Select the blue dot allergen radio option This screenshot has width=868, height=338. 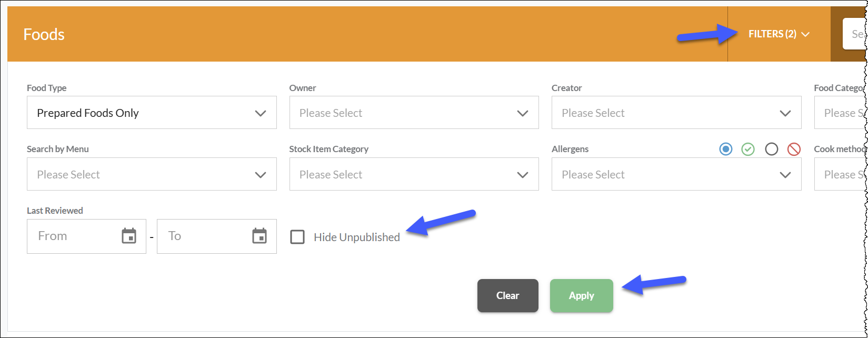pyautogui.click(x=726, y=150)
